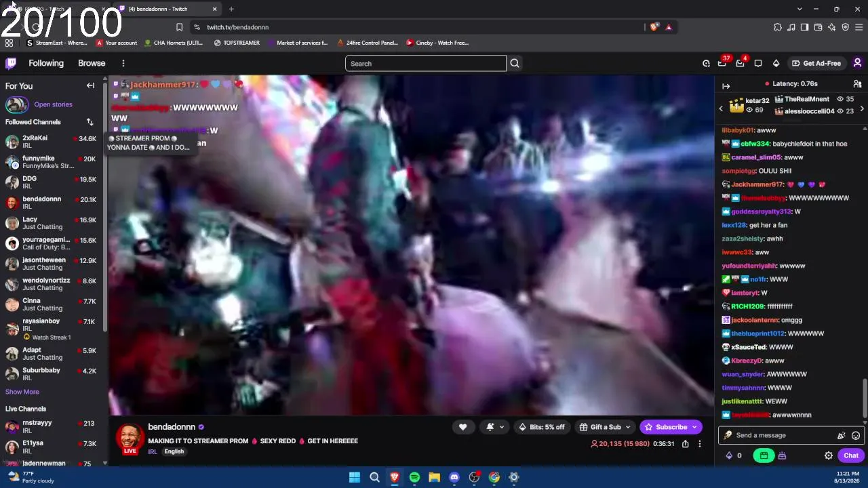Open the CHA Hornets bookmark
Image resolution: width=868 pixels, height=488 pixels.
174,43
